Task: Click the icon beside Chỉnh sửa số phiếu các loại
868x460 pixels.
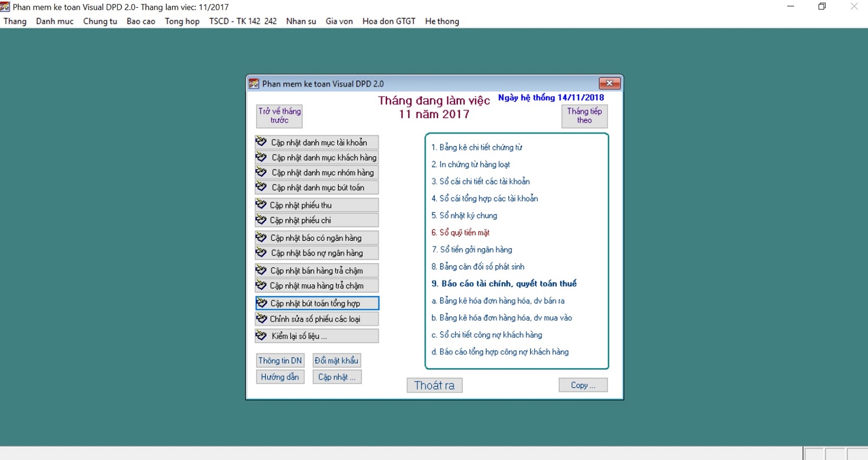Action: (261, 319)
